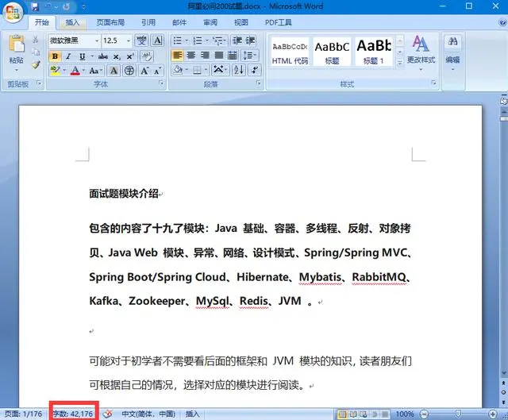The height and width of the screenshot is (420, 508).
Task: Open the Font dialog launcher
Action: click(161, 83)
